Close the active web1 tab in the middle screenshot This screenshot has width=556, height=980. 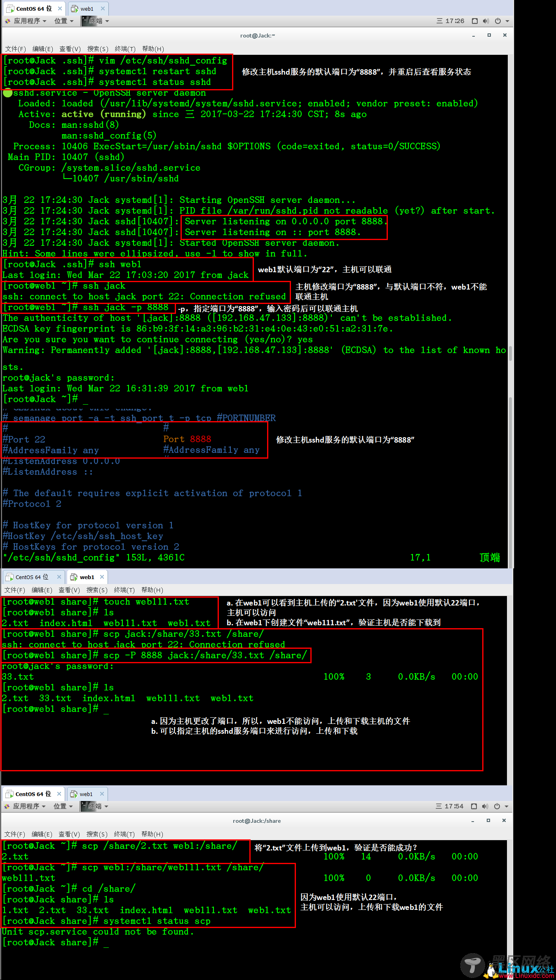tap(102, 577)
